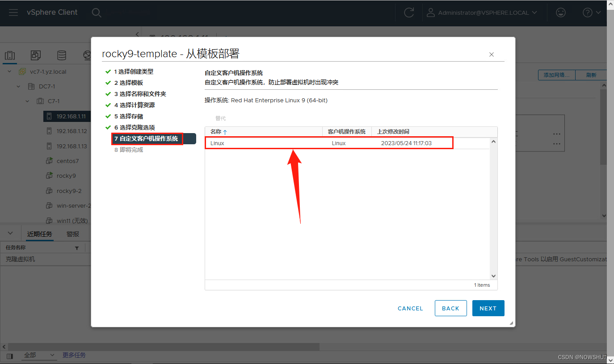
Task: Switch to Storage inventory view
Action: [x=62, y=55]
